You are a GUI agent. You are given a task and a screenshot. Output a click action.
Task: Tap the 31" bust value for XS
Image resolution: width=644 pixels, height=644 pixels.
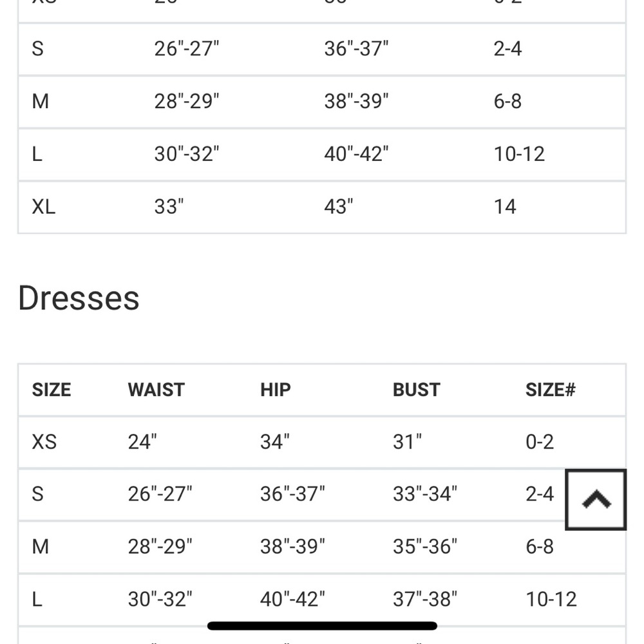pyautogui.click(x=407, y=442)
